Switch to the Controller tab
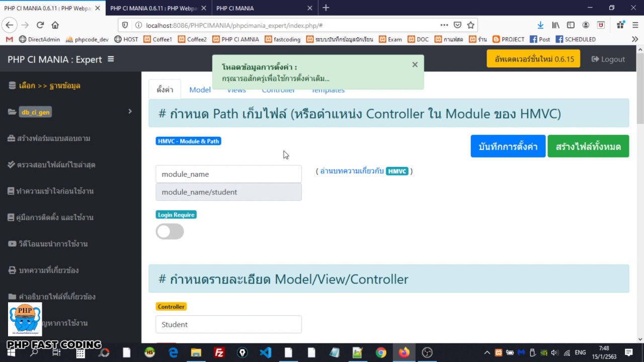This screenshot has width=644, height=362. coord(278,89)
